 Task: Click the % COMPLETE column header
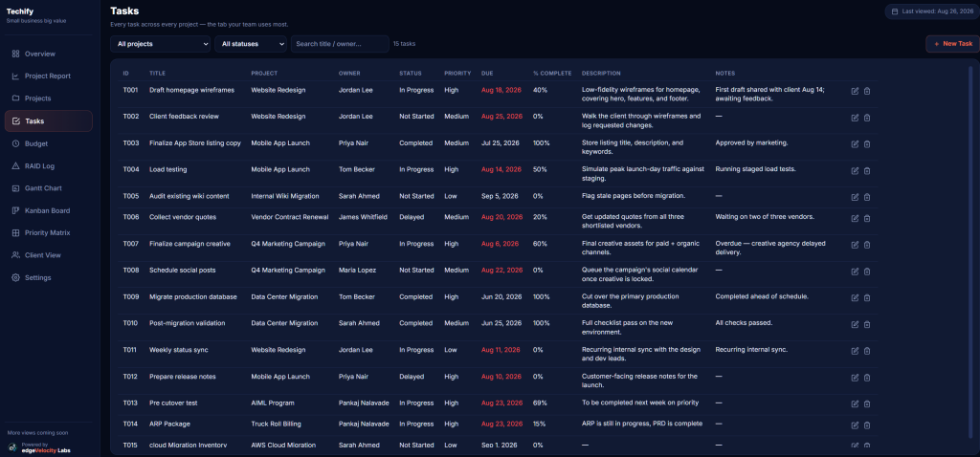pos(552,73)
